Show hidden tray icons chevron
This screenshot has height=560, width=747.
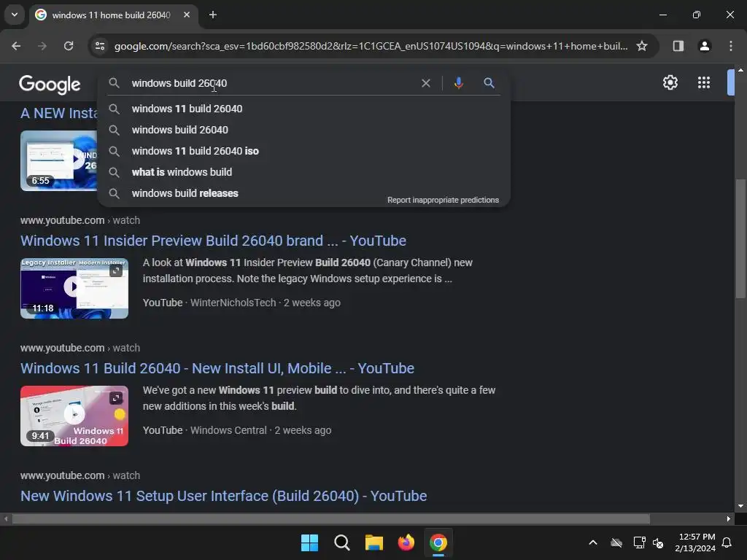593,542
